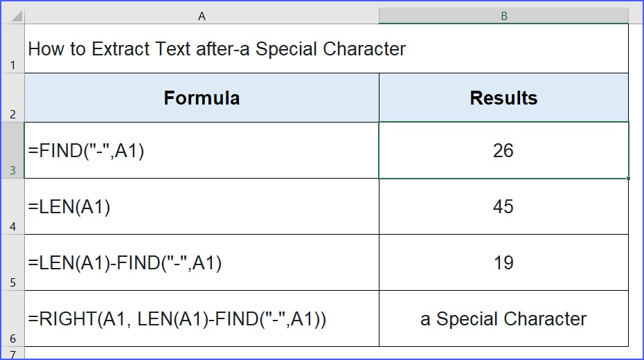The width and height of the screenshot is (644, 360).
Task: Click the Formula header cell
Action: coord(202,98)
